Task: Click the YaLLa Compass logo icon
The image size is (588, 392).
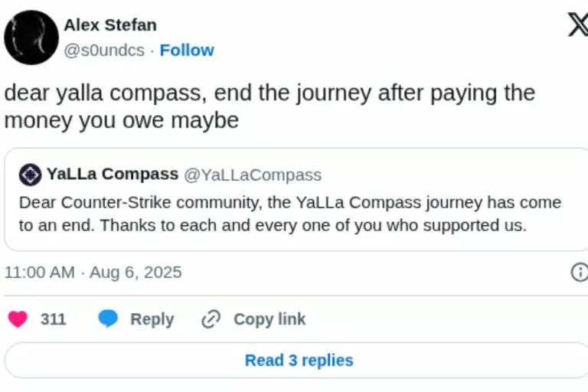Action: [x=31, y=175]
